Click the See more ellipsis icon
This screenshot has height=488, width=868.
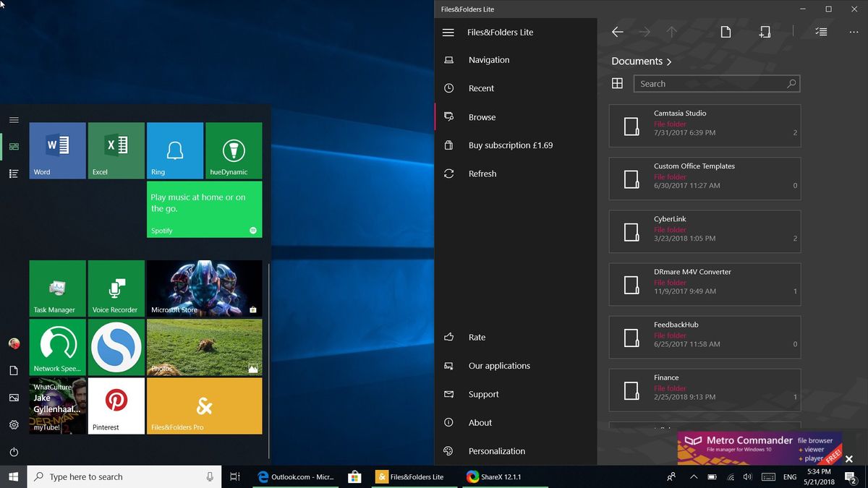pos(854,32)
